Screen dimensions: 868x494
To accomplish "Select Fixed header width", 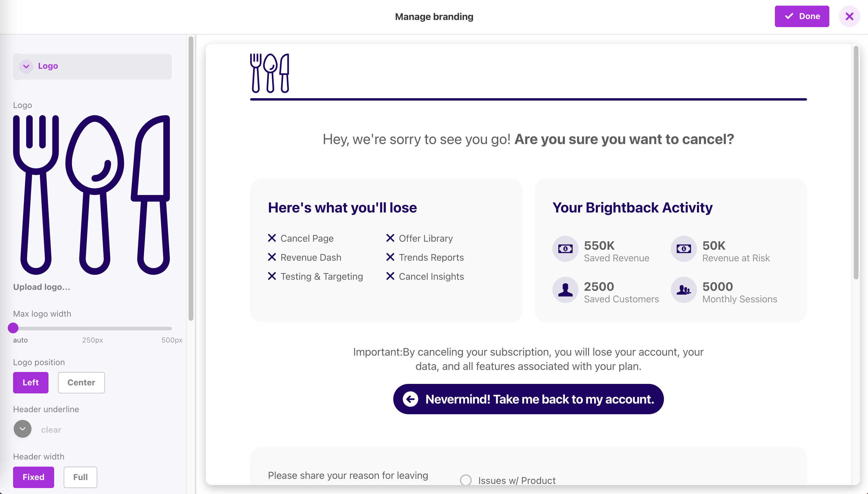I will [x=34, y=477].
